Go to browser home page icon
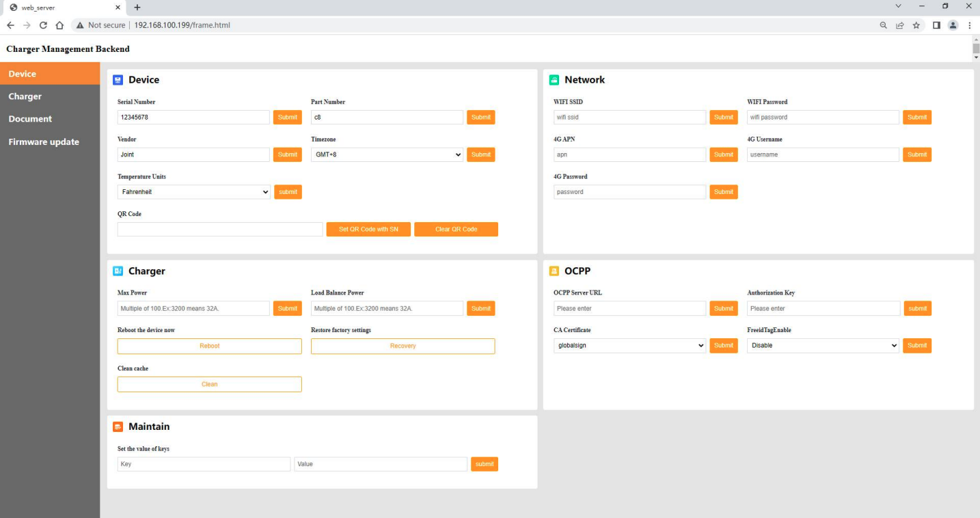This screenshot has height=518, width=980. [x=59, y=25]
